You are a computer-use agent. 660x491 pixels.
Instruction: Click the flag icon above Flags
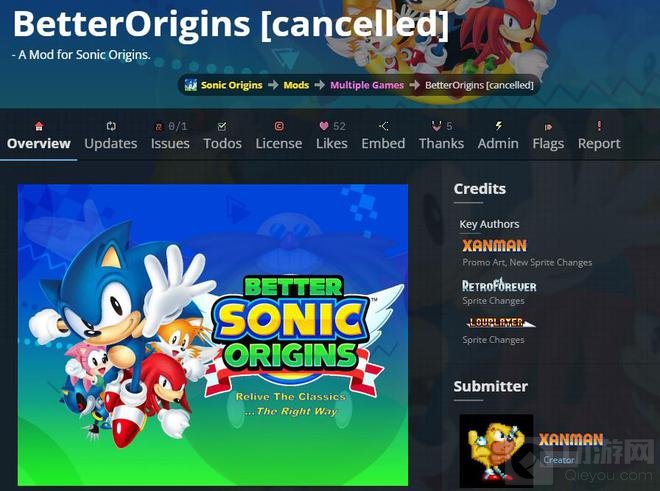point(548,127)
